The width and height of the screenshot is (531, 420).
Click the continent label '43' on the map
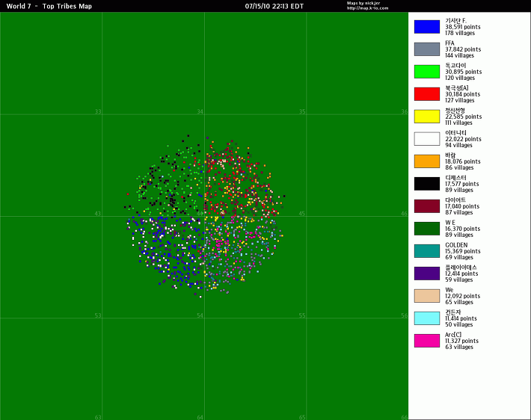97,214
